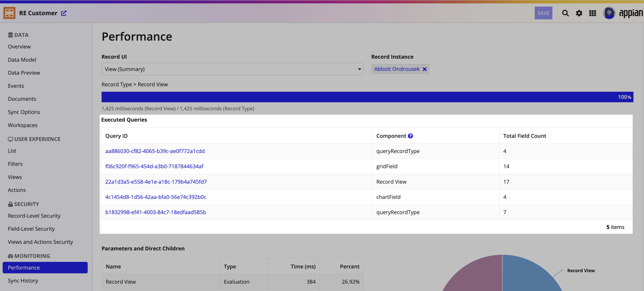Open query 22a1d3a5 for Record View

click(x=156, y=182)
